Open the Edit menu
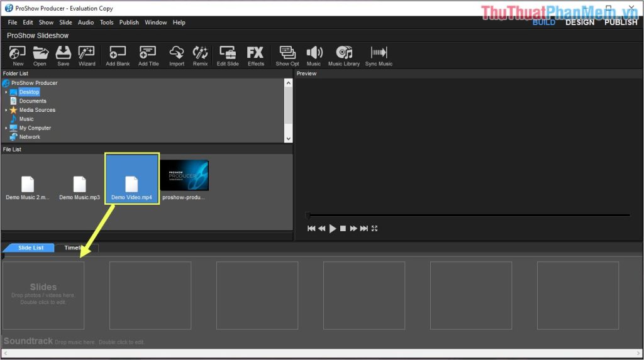Image resolution: width=644 pixels, height=360 pixels. (28, 22)
